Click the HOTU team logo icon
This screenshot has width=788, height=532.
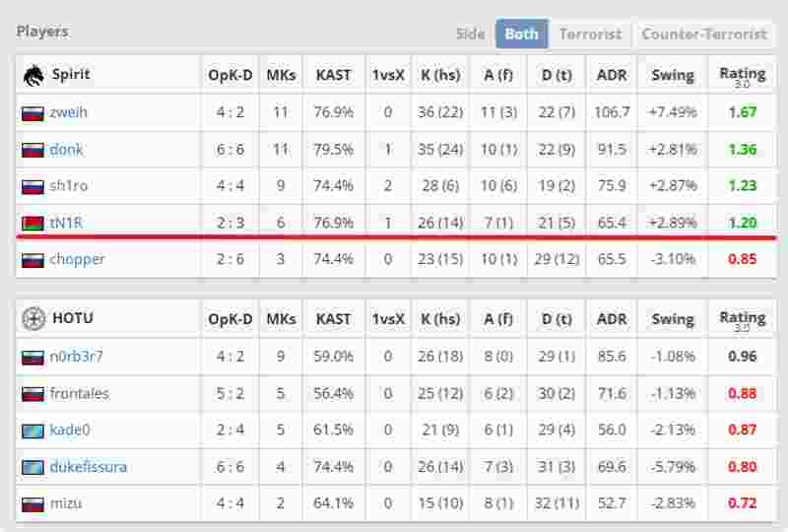pos(33,319)
